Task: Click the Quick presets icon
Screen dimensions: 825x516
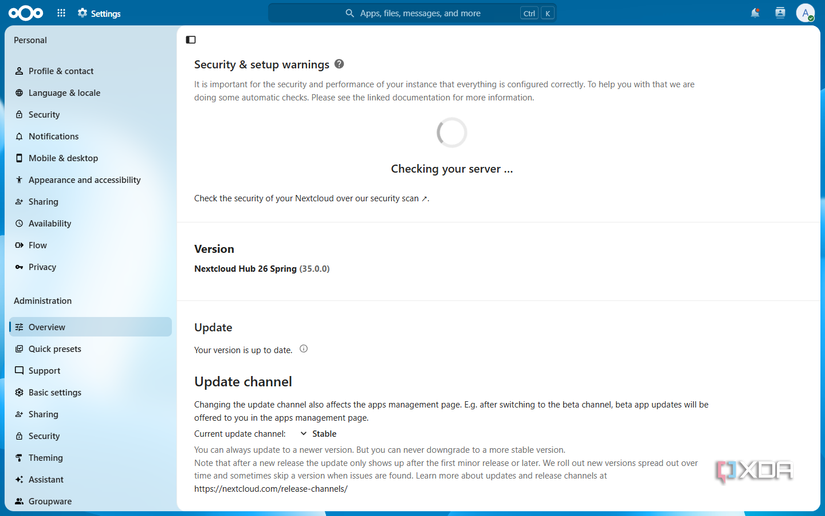Action: tap(19, 349)
